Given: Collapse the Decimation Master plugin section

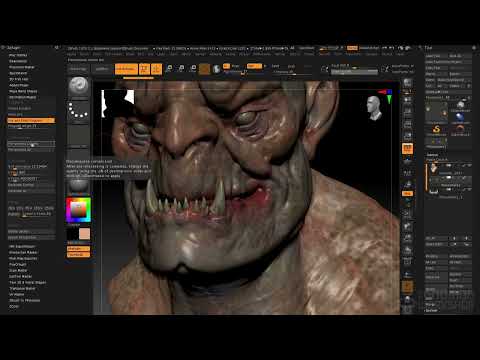Looking at the screenshot, I should (22, 97).
